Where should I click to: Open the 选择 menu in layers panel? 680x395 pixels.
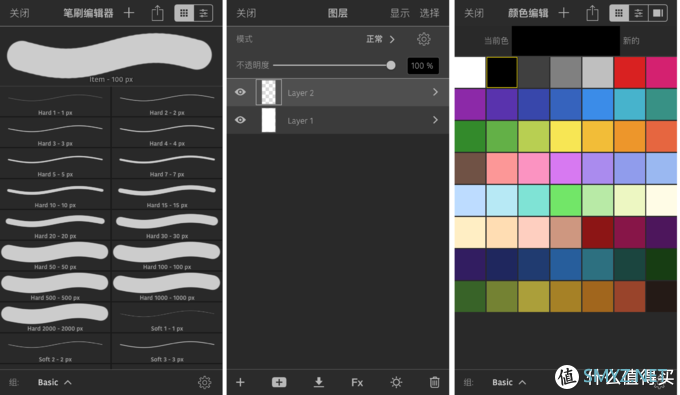click(x=429, y=13)
